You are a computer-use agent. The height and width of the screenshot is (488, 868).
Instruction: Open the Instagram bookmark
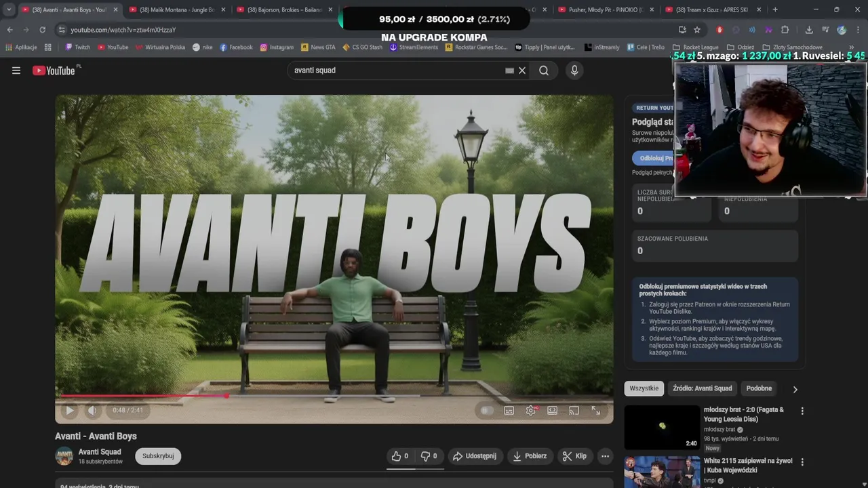click(277, 47)
